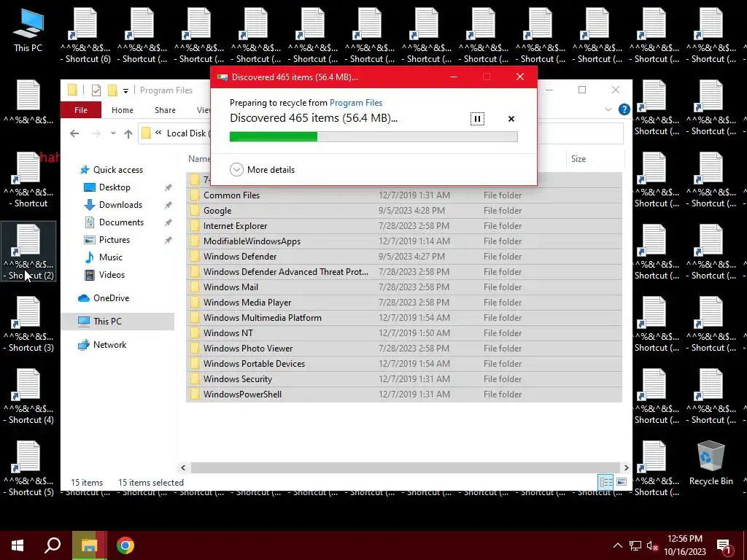Open Quick Access Toolbar customize dropdown
The height and width of the screenshot is (560, 747).
[125, 90]
